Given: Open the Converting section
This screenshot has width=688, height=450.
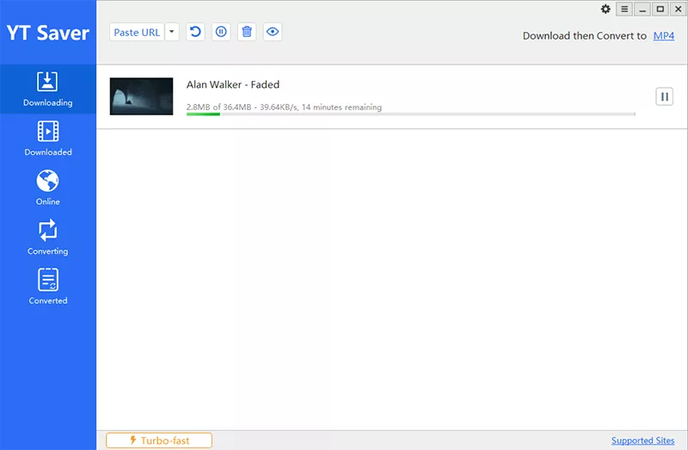Looking at the screenshot, I should [48, 238].
